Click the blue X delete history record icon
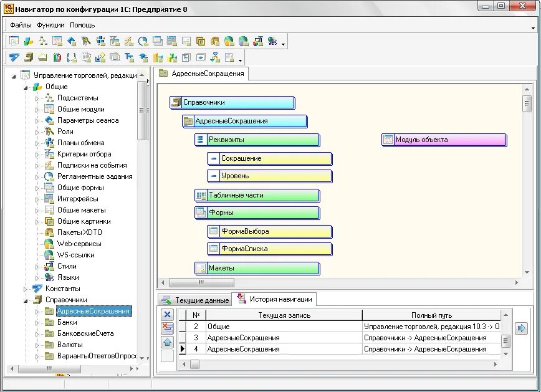 point(167,314)
